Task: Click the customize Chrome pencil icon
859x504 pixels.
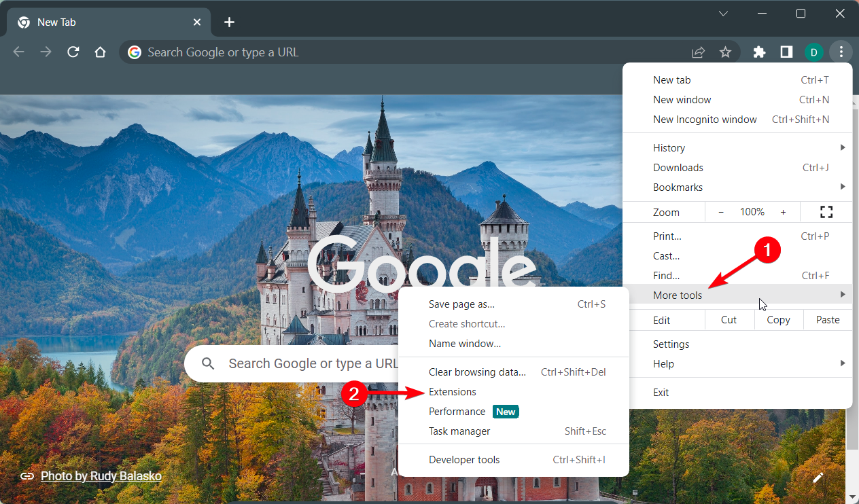Action: pos(818,478)
